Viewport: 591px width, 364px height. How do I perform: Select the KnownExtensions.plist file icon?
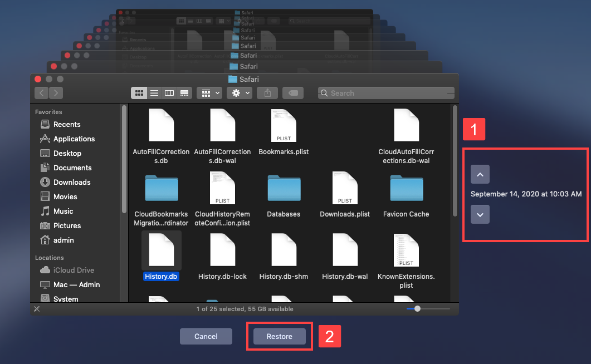tap(406, 250)
